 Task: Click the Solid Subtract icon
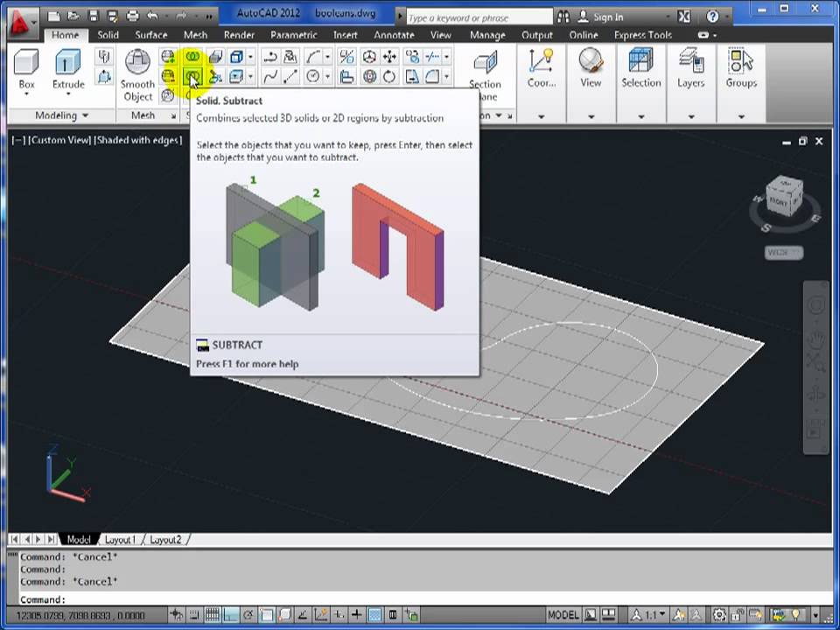(192, 77)
